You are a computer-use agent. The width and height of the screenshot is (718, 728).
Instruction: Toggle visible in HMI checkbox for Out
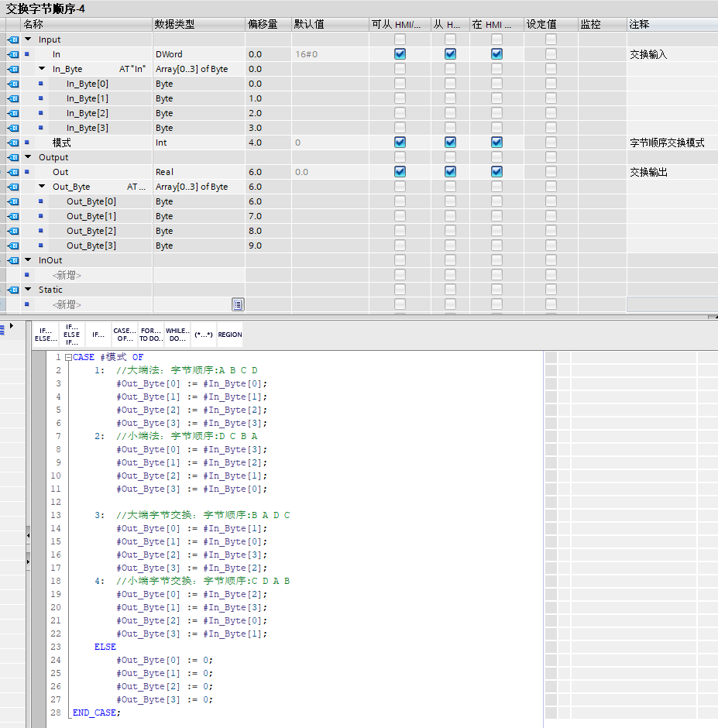point(496,172)
